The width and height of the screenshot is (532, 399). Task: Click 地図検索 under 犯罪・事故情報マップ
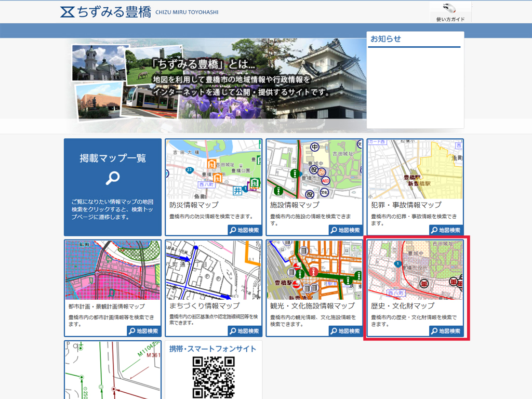pyautogui.click(x=446, y=230)
